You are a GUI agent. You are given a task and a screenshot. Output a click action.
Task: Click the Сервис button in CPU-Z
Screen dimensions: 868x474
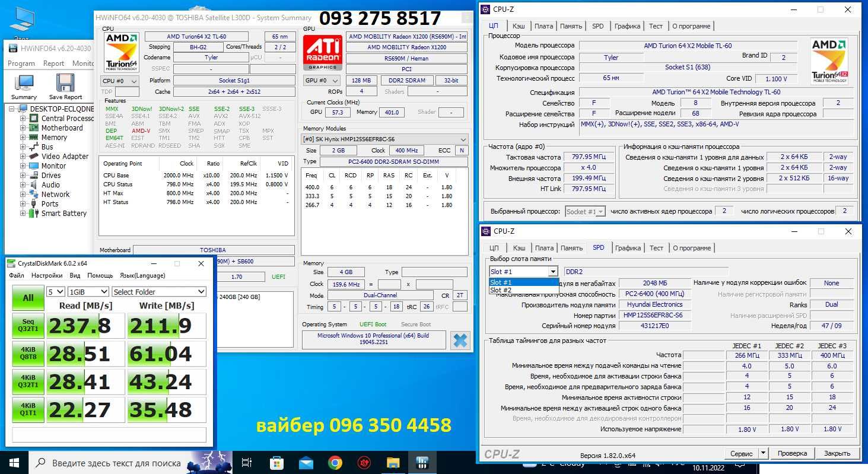click(742, 453)
